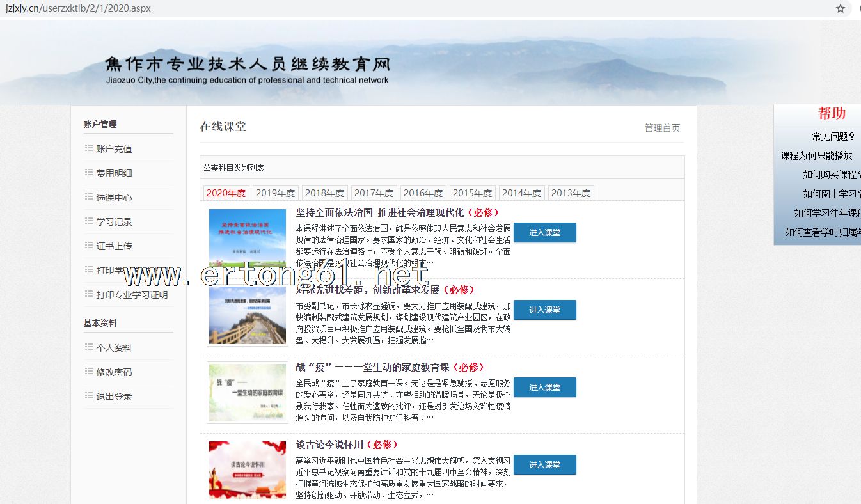Click the list icon beside 学习记录
The image size is (861, 504).
[89, 221]
